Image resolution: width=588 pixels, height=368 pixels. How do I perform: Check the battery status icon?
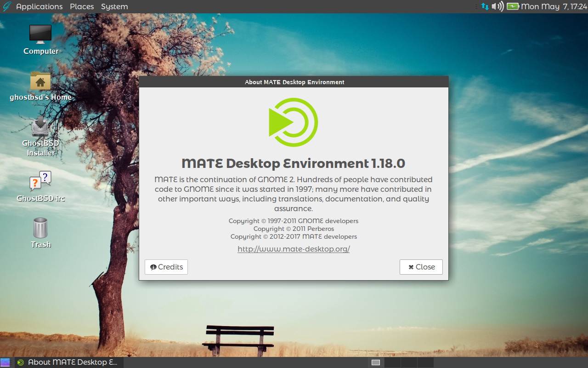point(513,6)
